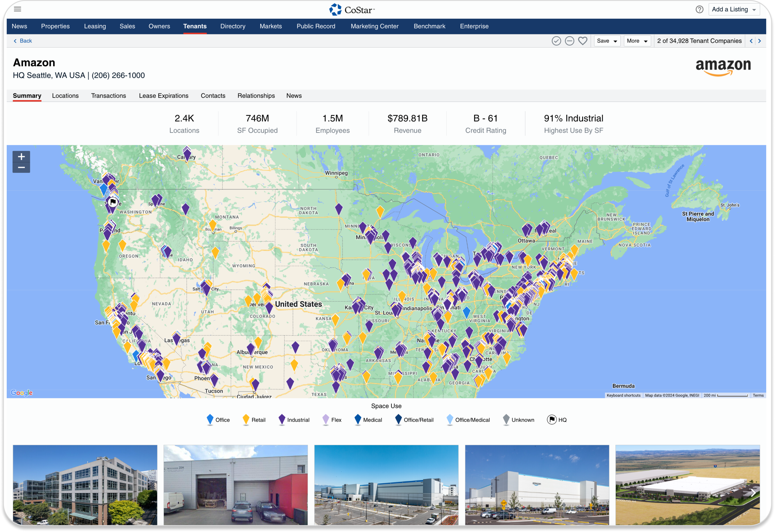Click the HQ flag marker in Seattle
775x532 pixels.
tap(113, 202)
